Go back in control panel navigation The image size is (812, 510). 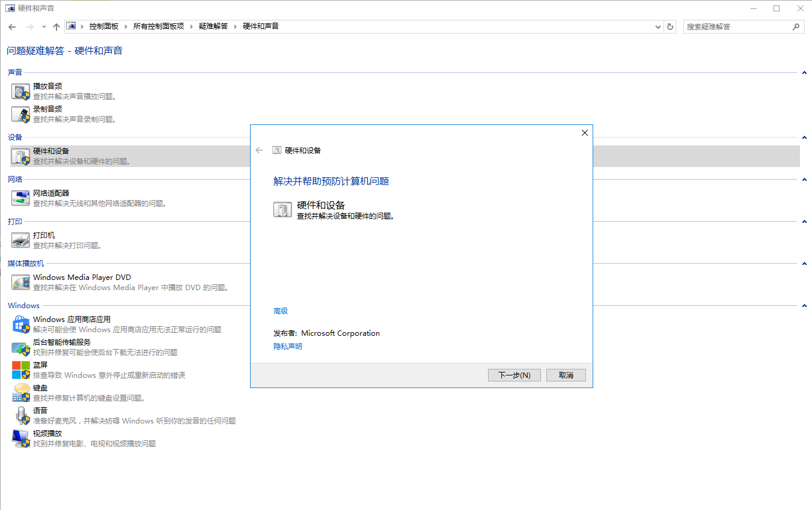(x=12, y=26)
